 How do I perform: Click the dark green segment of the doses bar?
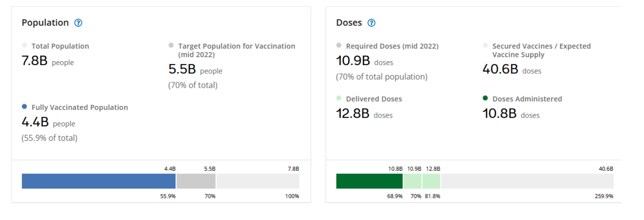369,181
